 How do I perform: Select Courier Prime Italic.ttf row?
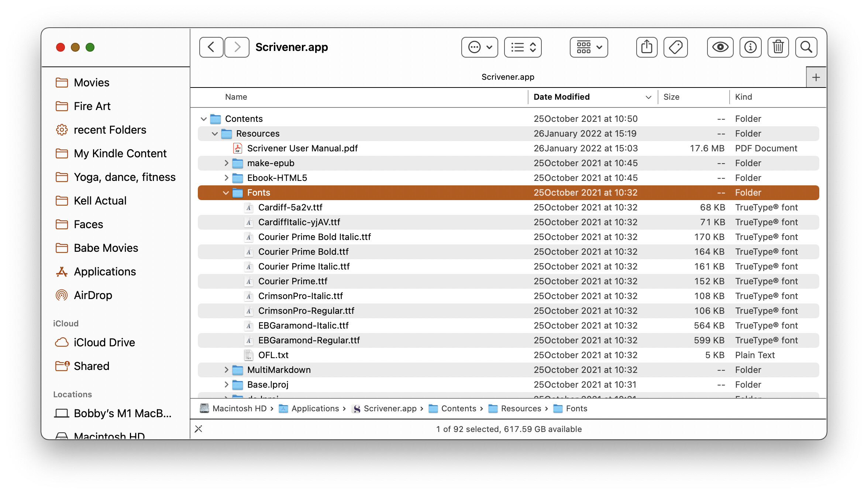pos(508,267)
